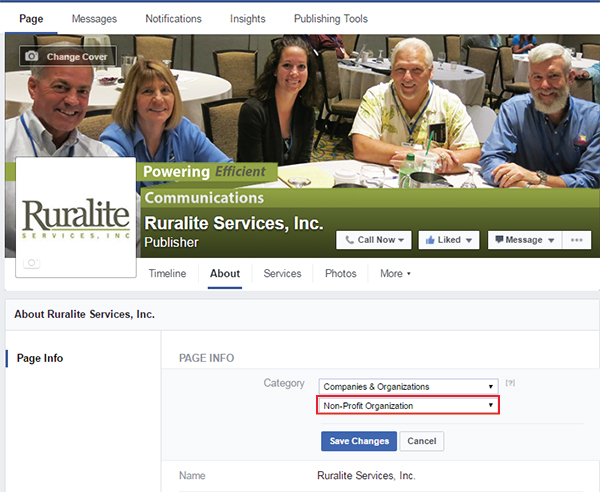
Task: Click the Ruralite logo profile picture
Action: tap(76, 216)
